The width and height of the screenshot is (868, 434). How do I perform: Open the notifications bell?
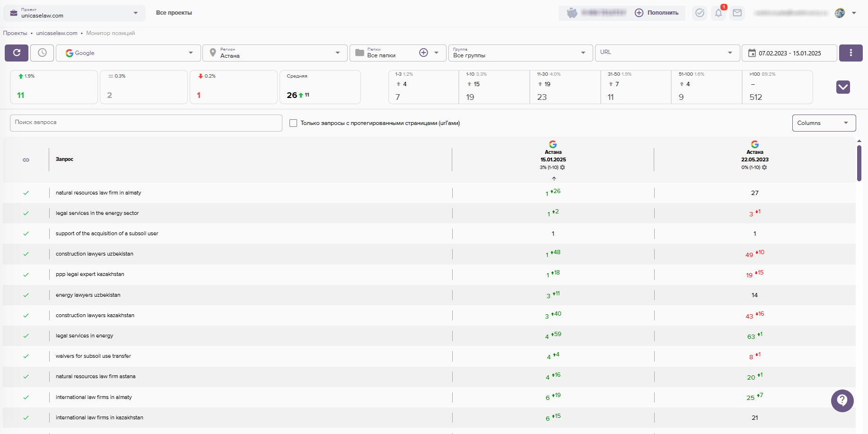tap(718, 13)
